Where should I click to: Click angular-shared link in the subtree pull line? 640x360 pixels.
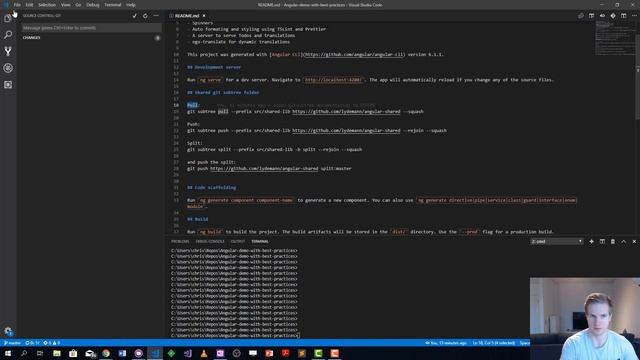click(346, 111)
